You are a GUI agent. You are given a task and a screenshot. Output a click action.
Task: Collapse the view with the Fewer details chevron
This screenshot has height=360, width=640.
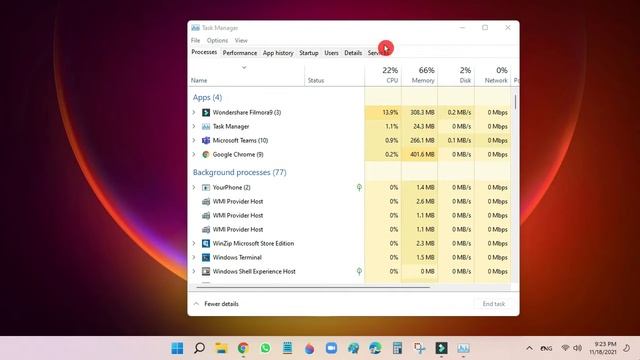click(x=196, y=304)
